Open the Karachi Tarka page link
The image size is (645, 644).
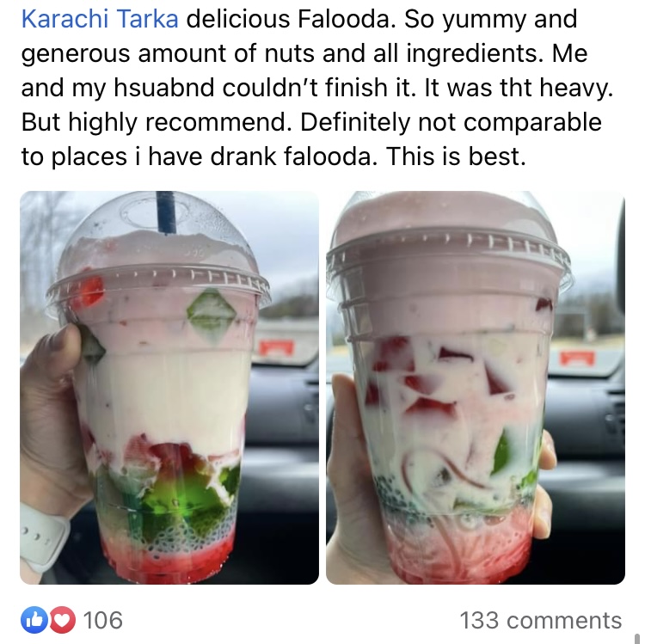tap(100, 19)
